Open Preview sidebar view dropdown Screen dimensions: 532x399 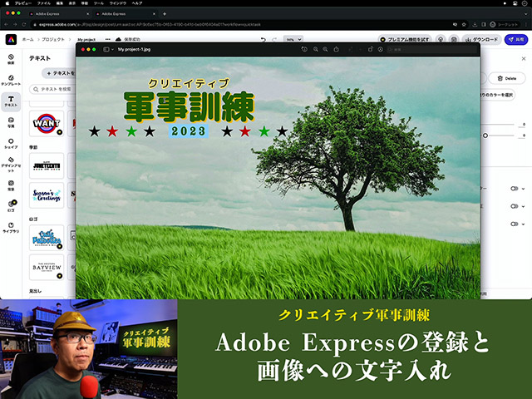(x=108, y=50)
